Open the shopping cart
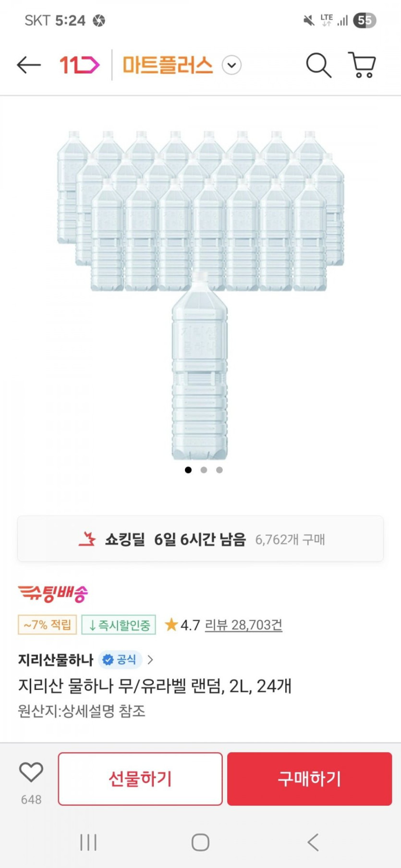This screenshot has width=401, height=868. pyautogui.click(x=362, y=65)
